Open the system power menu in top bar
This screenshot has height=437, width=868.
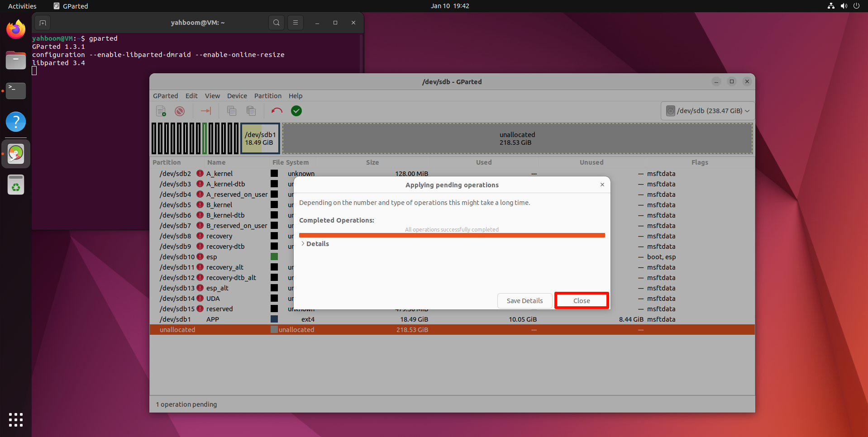point(856,6)
